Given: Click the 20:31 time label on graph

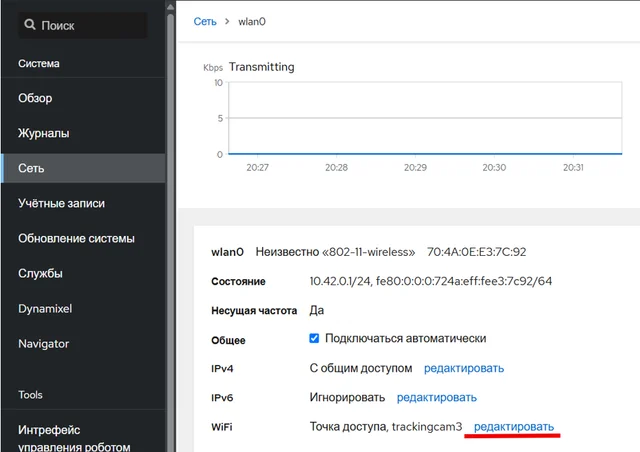Looking at the screenshot, I should 573,167.
